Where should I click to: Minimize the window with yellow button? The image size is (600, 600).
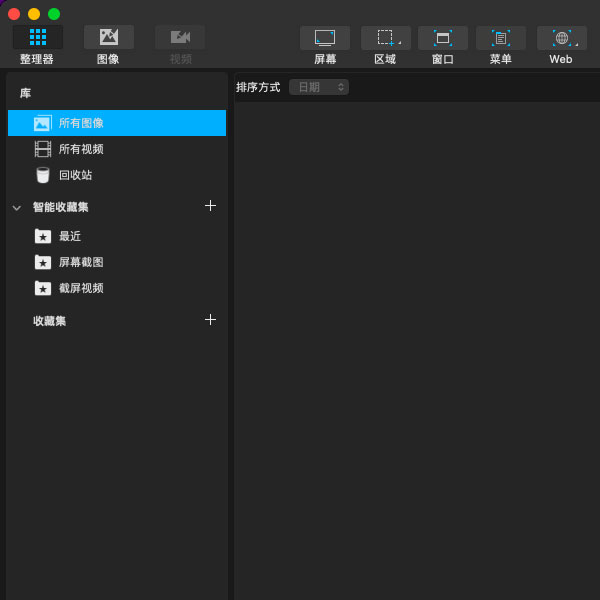pos(34,14)
